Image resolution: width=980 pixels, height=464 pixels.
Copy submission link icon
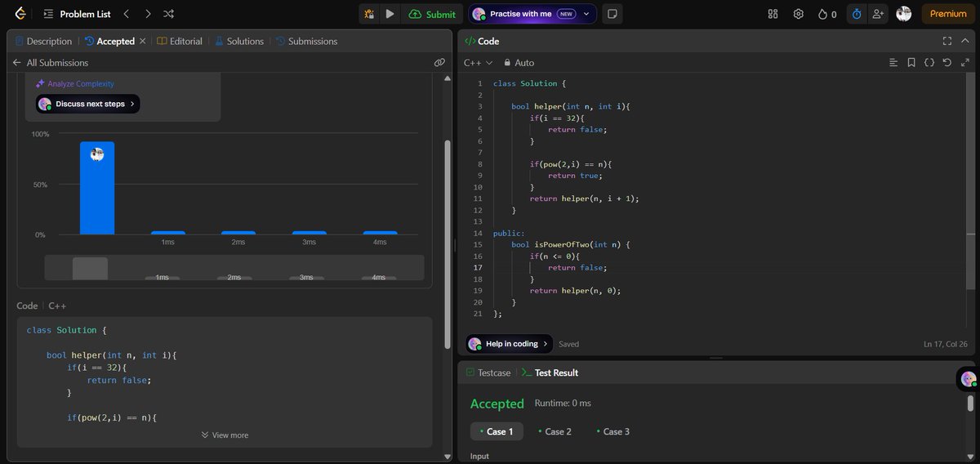click(439, 62)
